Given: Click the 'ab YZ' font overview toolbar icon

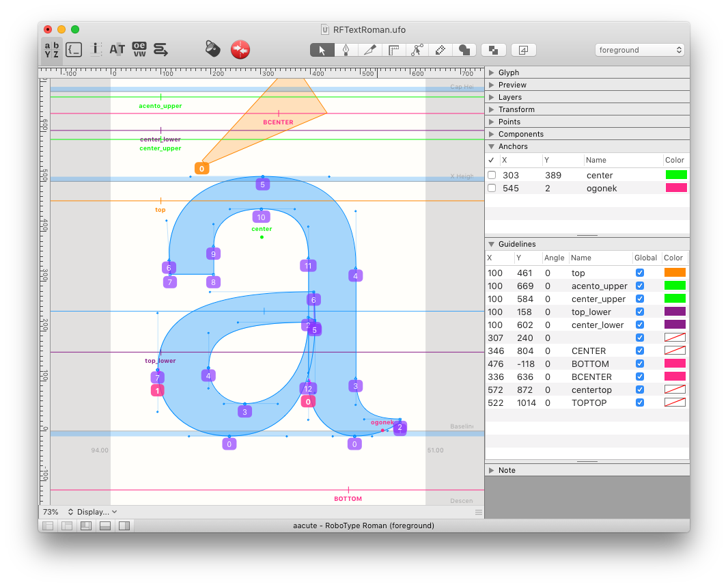Looking at the screenshot, I should tap(51, 50).
